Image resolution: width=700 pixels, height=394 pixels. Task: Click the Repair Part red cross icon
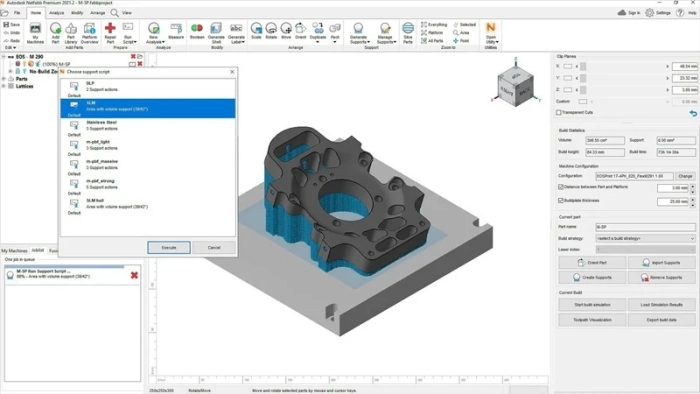pos(110,29)
